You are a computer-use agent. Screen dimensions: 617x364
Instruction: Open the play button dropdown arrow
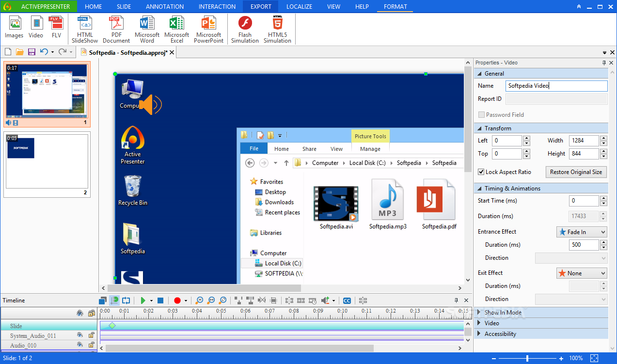(x=151, y=301)
